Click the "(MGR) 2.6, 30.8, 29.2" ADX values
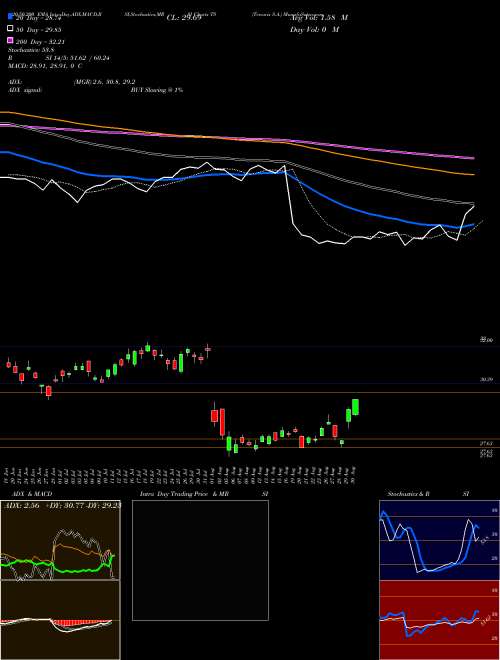The width and height of the screenshot is (500, 660). click(104, 82)
